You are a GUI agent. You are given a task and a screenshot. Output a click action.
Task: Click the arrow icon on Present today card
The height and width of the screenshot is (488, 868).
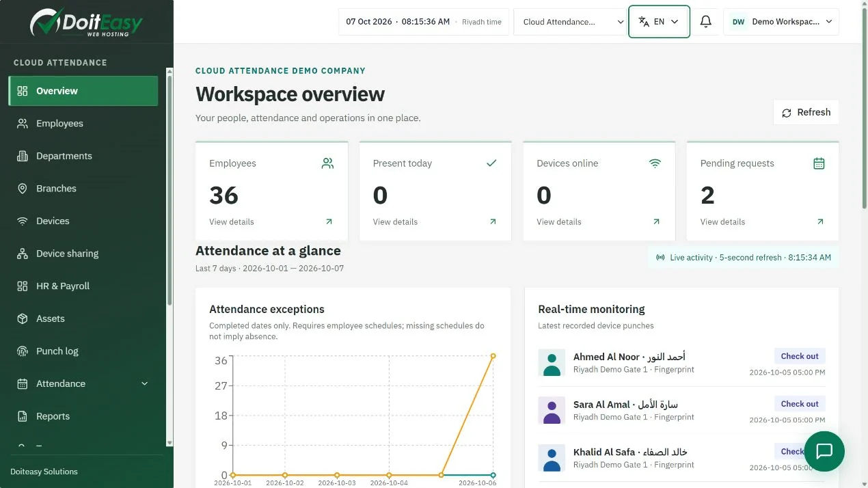pyautogui.click(x=493, y=221)
